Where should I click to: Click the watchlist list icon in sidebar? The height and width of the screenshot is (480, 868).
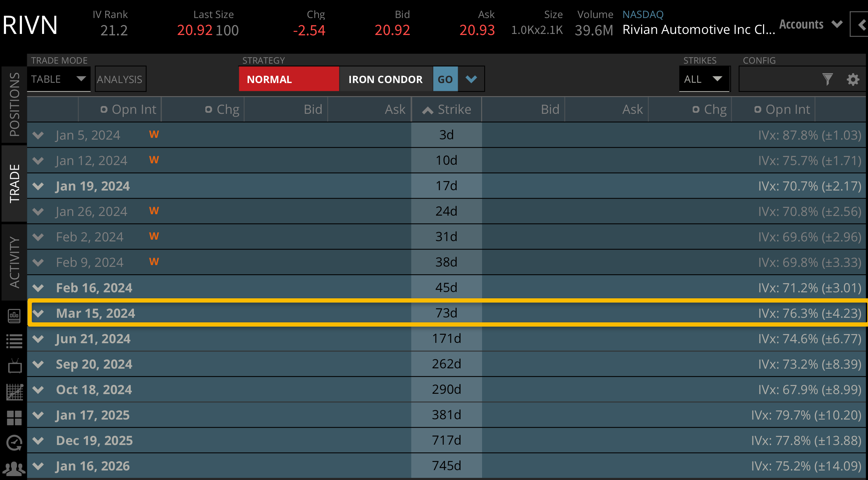point(14,341)
